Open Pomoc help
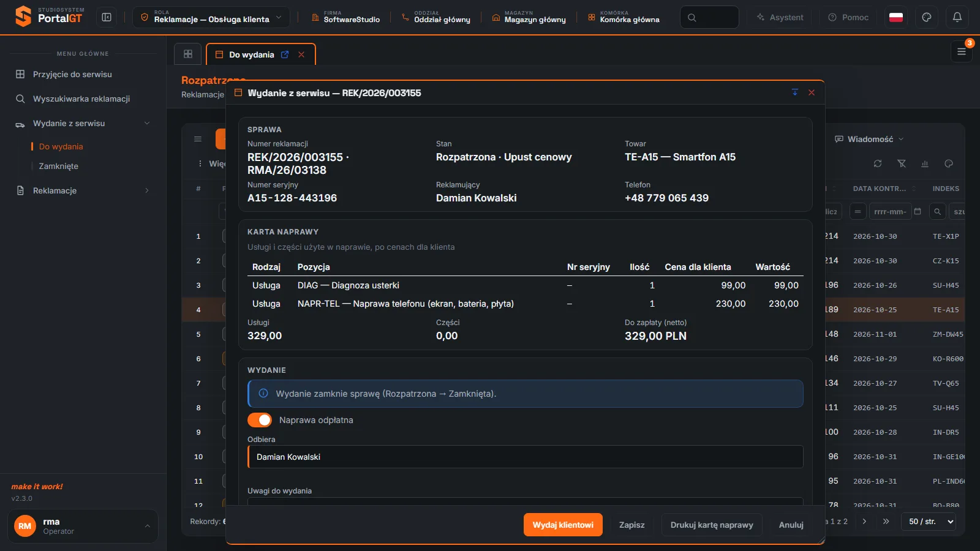This screenshot has height=551, width=980. tap(848, 17)
